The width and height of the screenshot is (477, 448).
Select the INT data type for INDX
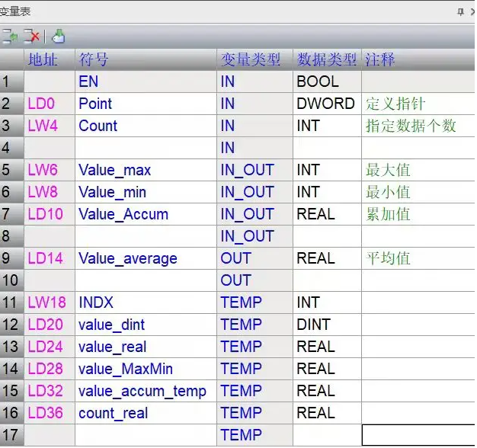(x=327, y=302)
